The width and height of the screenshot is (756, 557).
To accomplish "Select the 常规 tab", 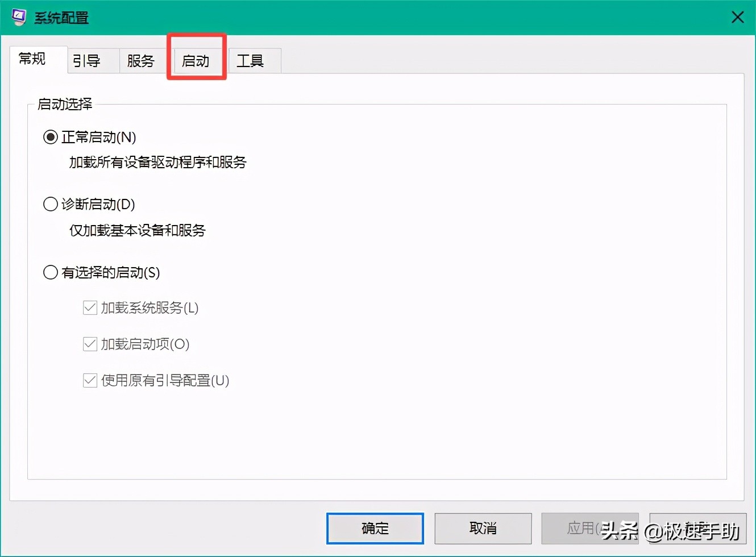I will (32, 59).
